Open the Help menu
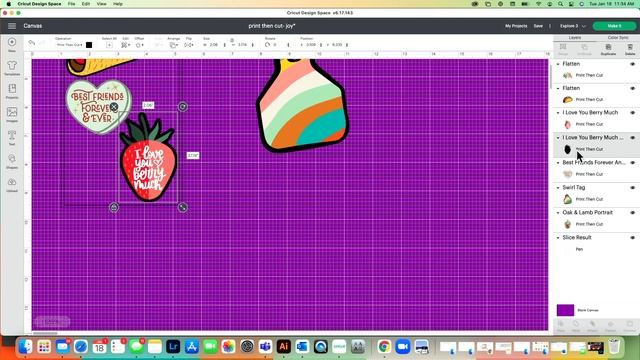The width and height of the screenshot is (640, 360). (118, 4)
